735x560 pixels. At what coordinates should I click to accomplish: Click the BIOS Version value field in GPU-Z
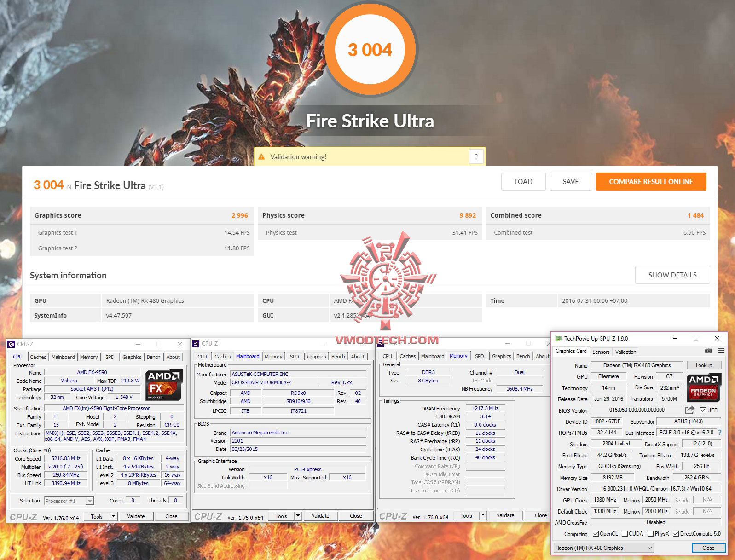click(x=637, y=410)
